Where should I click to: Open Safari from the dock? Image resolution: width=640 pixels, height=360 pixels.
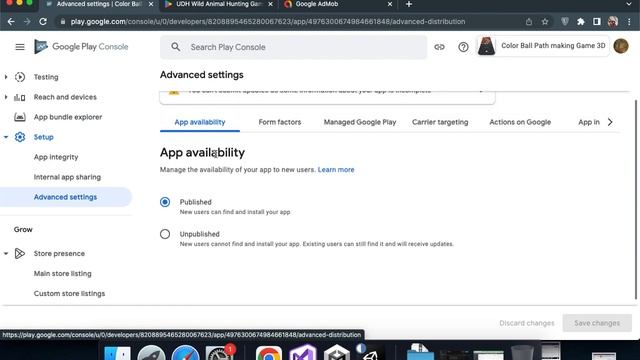pyautogui.click(x=185, y=353)
